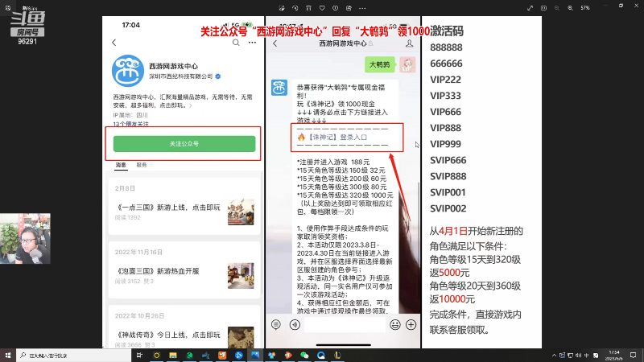Image resolution: width=644 pixels, height=362 pixels.
Task: Tap the green 关注公众号 follow button
Action: 184,144
